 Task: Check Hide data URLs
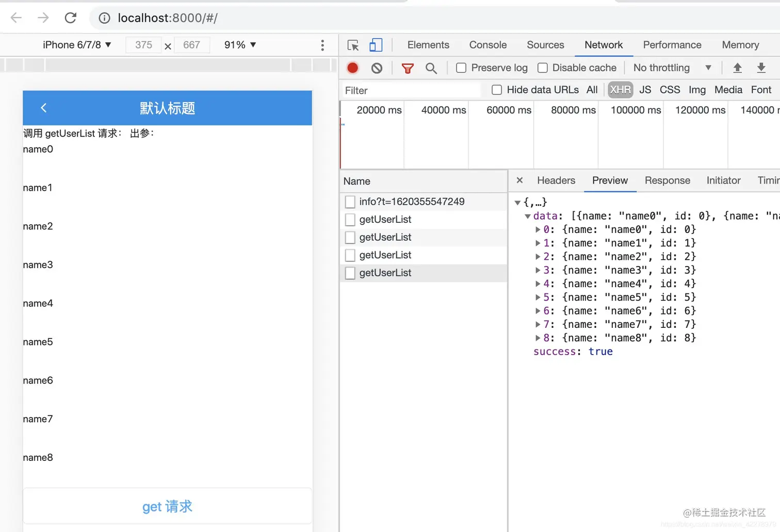[x=497, y=90]
